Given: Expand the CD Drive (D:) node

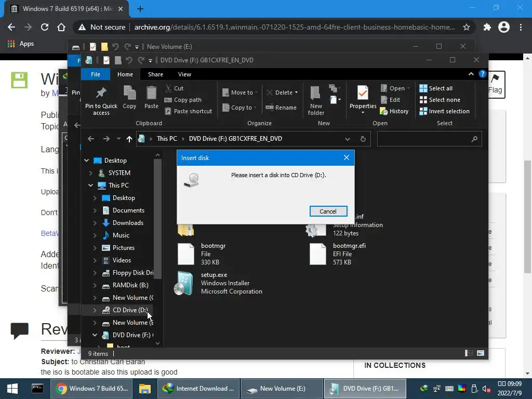Looking at the screenshot, I should pyautogui.click(x=95, y=310).
